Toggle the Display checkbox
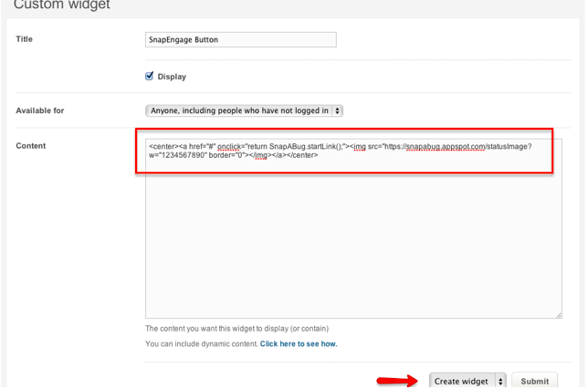This screenshot has width=588, height=389. (x=149, y=76)
